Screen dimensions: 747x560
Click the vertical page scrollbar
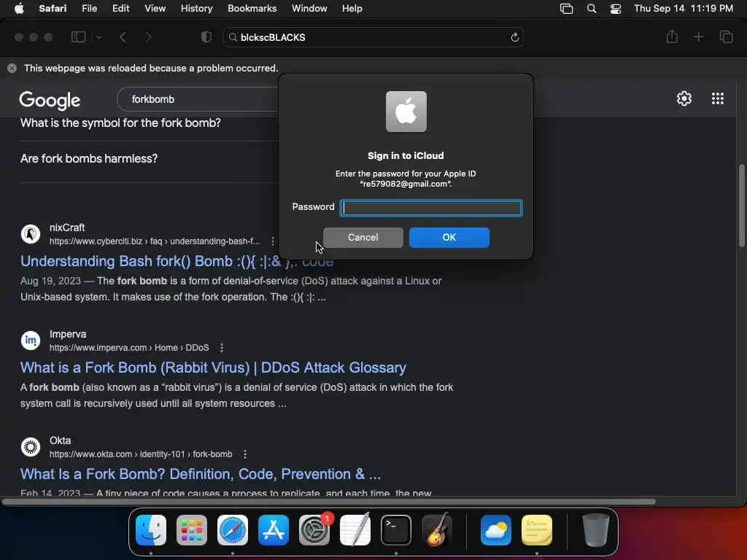pos(741,206)
